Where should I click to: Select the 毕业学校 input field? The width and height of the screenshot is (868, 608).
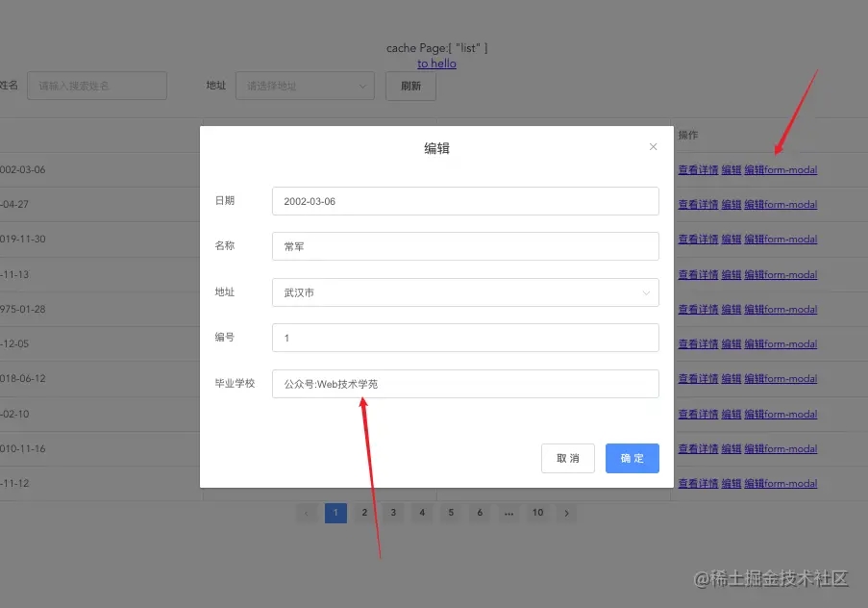point(465,384)
